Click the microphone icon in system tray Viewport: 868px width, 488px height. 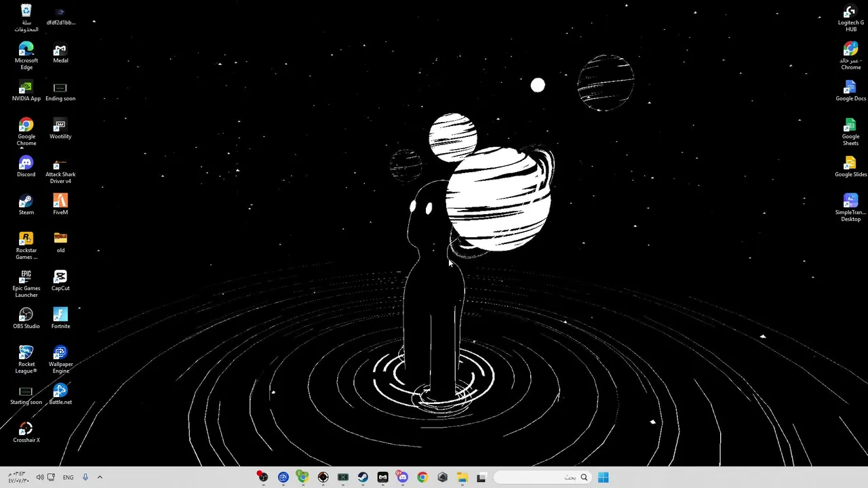[x=85, y=477]
